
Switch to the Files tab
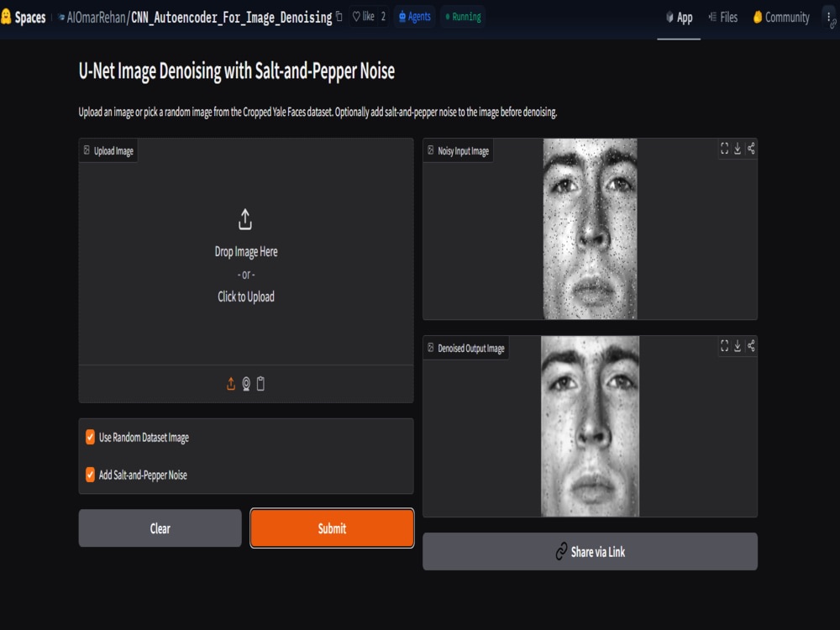click(722, 17)
